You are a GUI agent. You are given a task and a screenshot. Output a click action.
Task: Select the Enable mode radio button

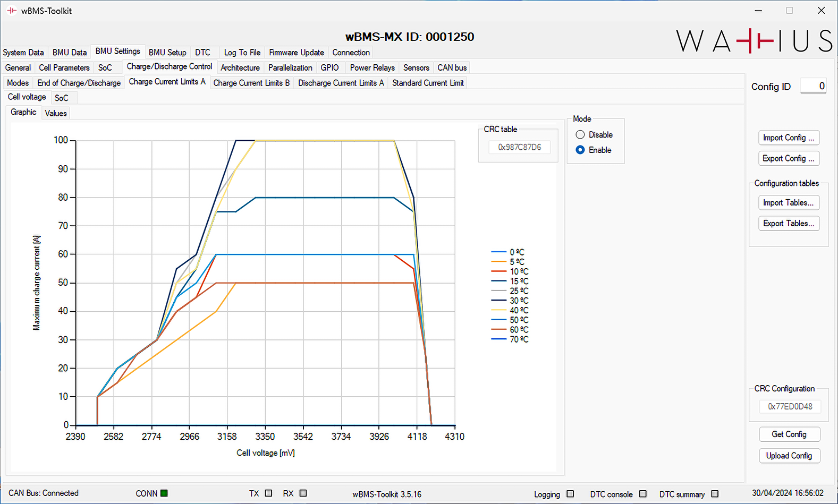580,150
